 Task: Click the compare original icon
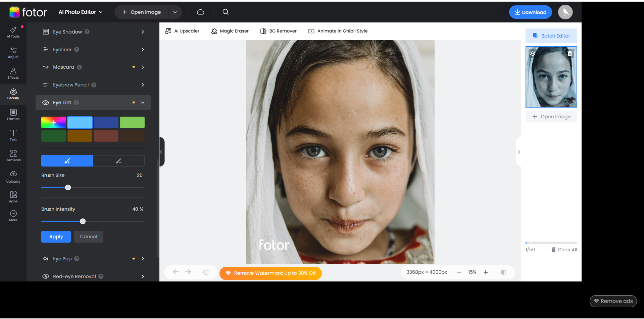tap(503, 272)
